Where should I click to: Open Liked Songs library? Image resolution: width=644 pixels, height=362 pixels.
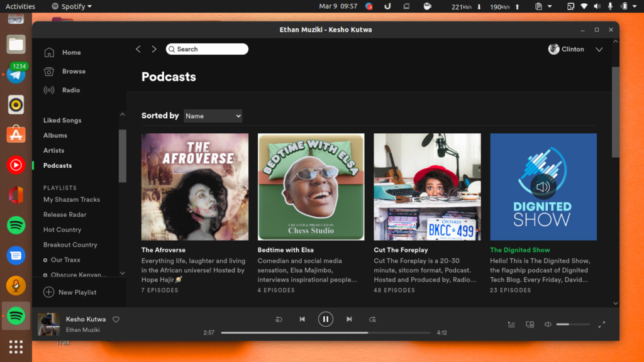point(62,120)
